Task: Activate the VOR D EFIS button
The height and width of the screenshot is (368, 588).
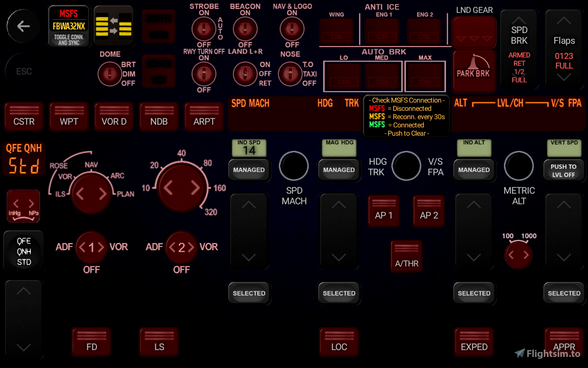Action: pyautogui.click(x=114, y=117)
